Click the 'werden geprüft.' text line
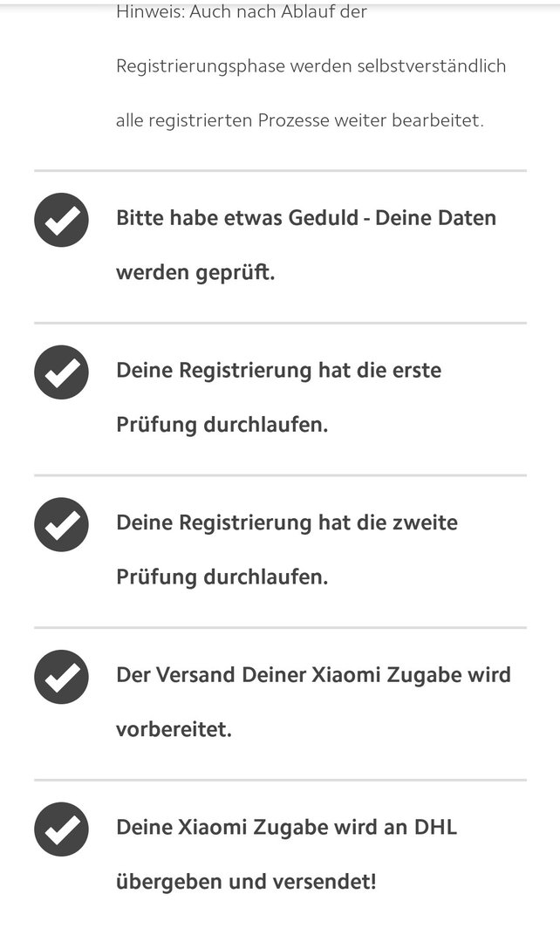 click(x=195, y=273)
